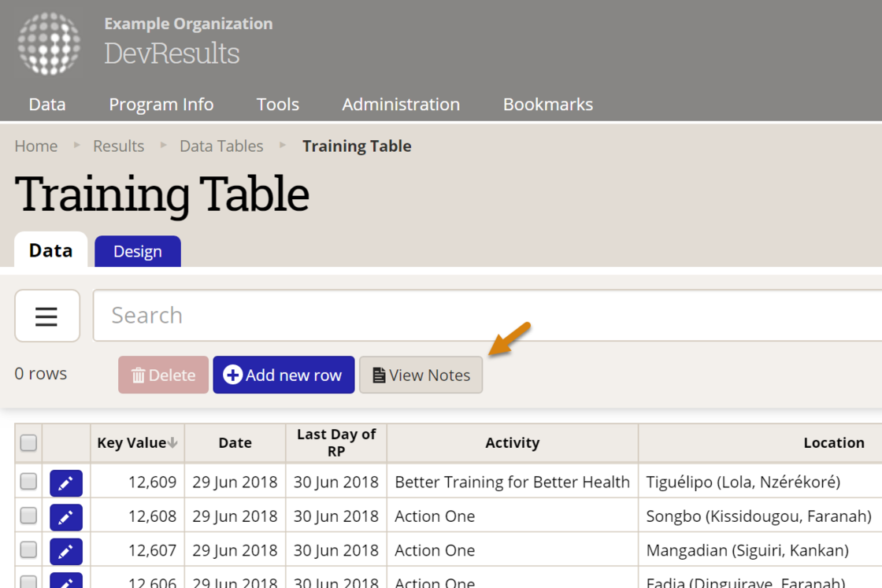Open the hamburger filter menu button
This screenshot has width=882, height=588.
(47, 316)
